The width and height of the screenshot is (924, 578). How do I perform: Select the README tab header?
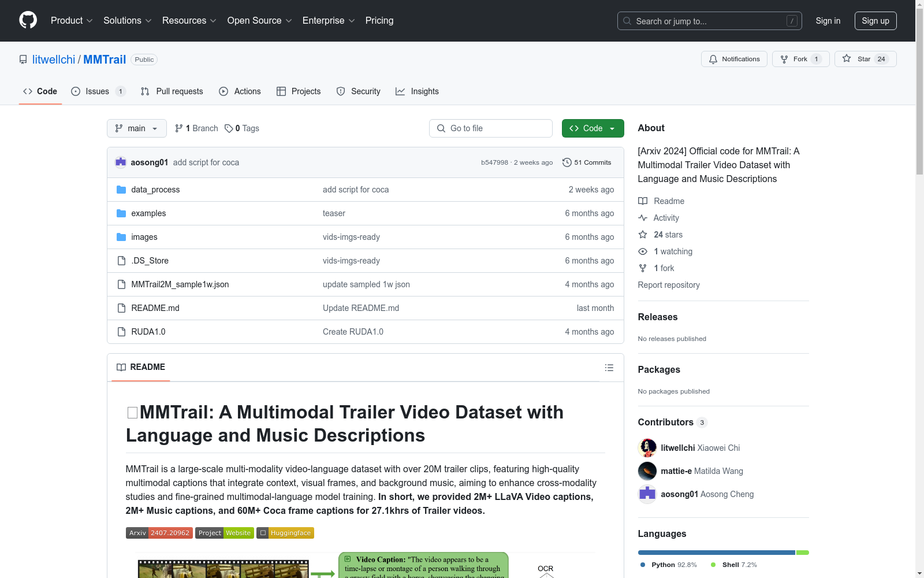click(141, 367)
